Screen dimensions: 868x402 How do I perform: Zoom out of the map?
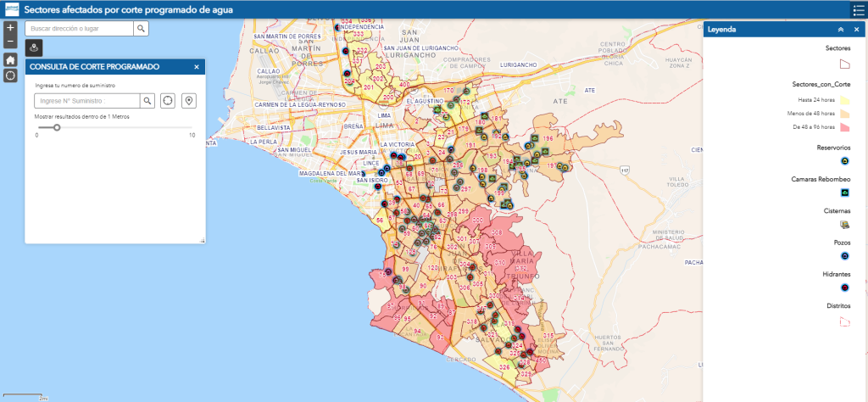coord(10,41)
